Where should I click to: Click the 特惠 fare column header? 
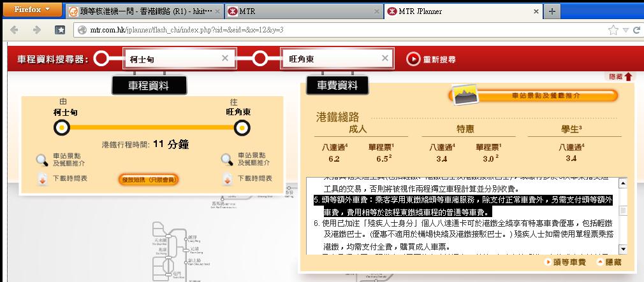pyautogui.click(x=465, y=129)
